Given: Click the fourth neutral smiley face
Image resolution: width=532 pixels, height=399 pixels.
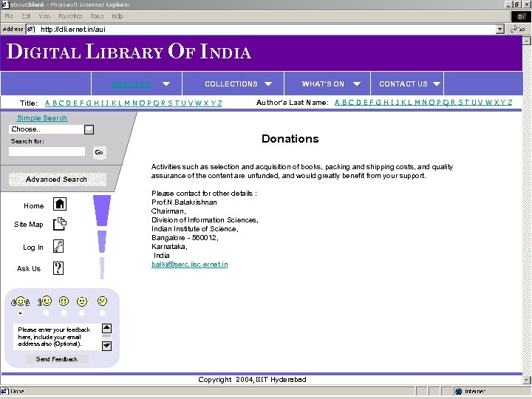Looking at the screenshot, I should tap(82, 301).
